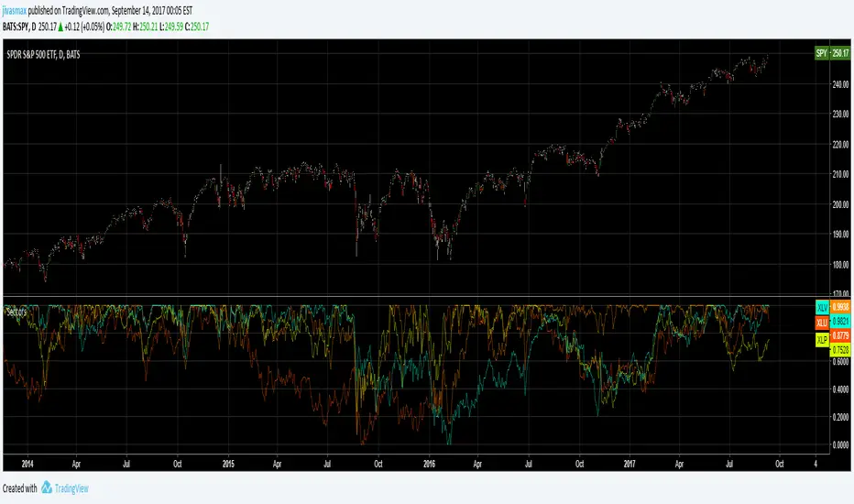This screenshot has height=504, width=854.
Task: Click the price axis label 190.00
Action: 840,235
